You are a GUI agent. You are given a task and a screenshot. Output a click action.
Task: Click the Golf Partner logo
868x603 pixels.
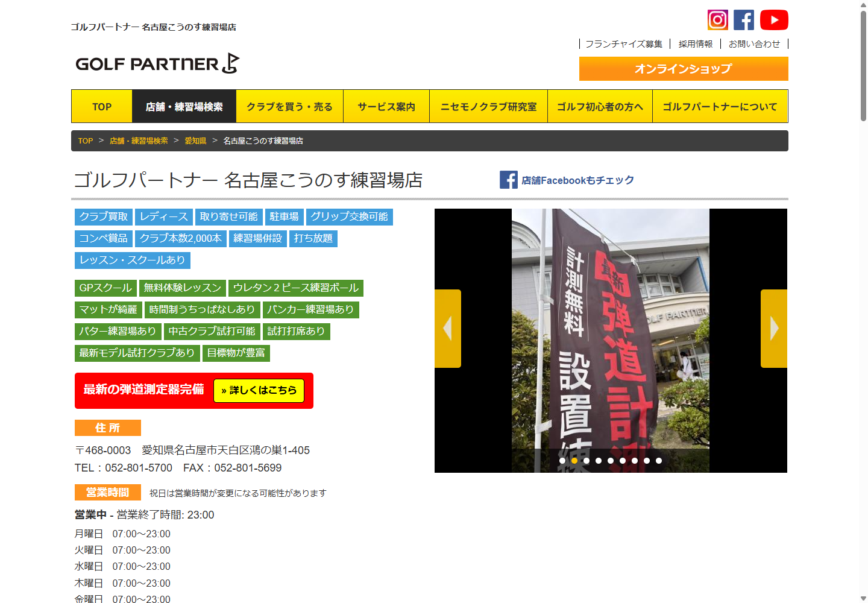click(157, 63)
